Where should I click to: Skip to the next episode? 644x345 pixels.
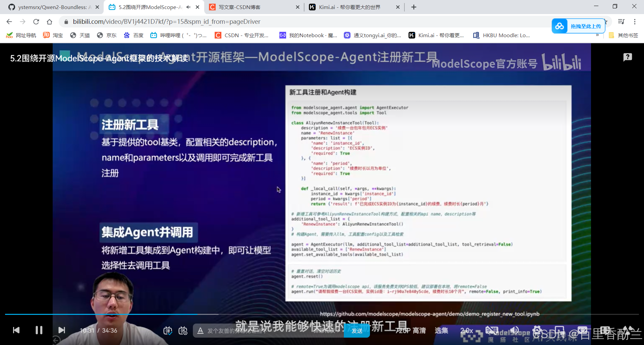pyautogui.click(x=62, y=330)
